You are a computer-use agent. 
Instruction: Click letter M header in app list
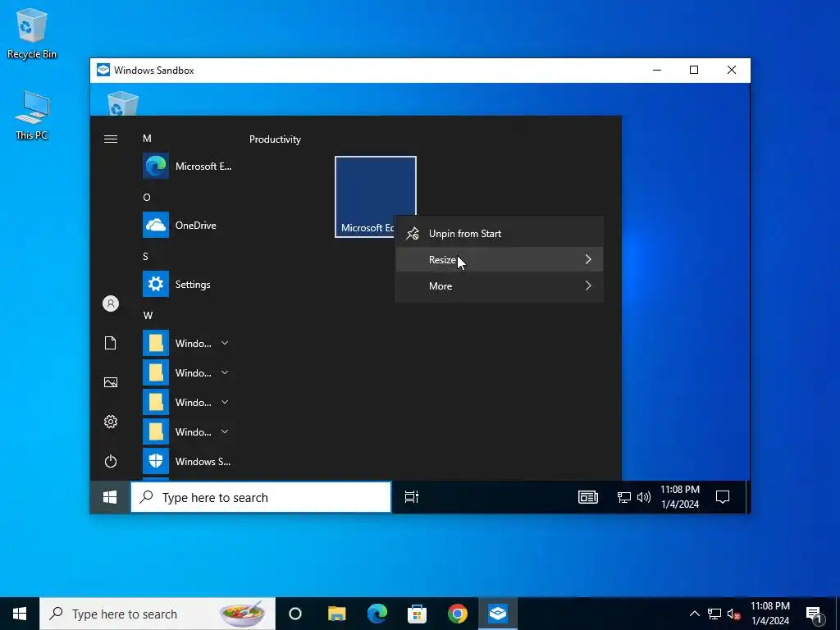[x=147, y=138]
